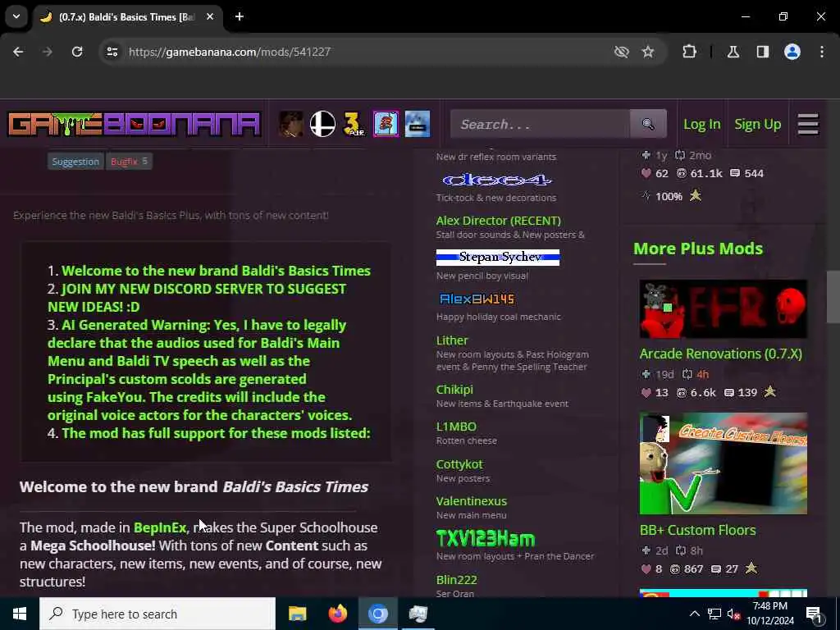This screenshot has height=630, width=840.
Task: Reload the GameBanana page
Action: [x=77, y=52]
